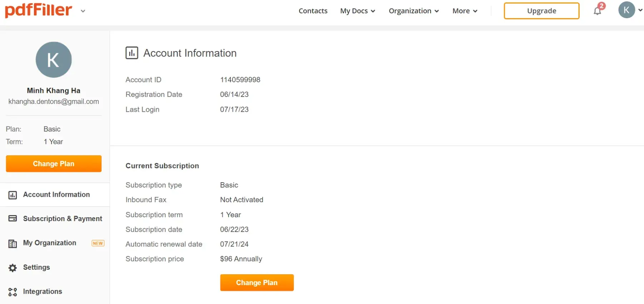
Task: Open the notification bell
Action: (x=597, y=11)
